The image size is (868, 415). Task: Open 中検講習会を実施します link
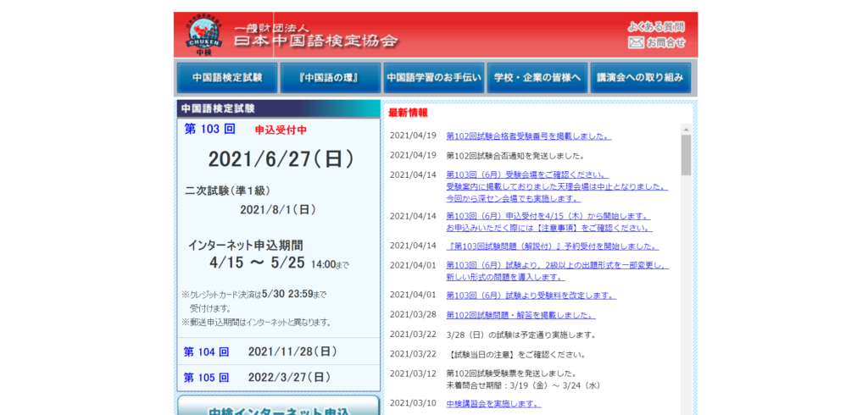[x=492, y=403]
